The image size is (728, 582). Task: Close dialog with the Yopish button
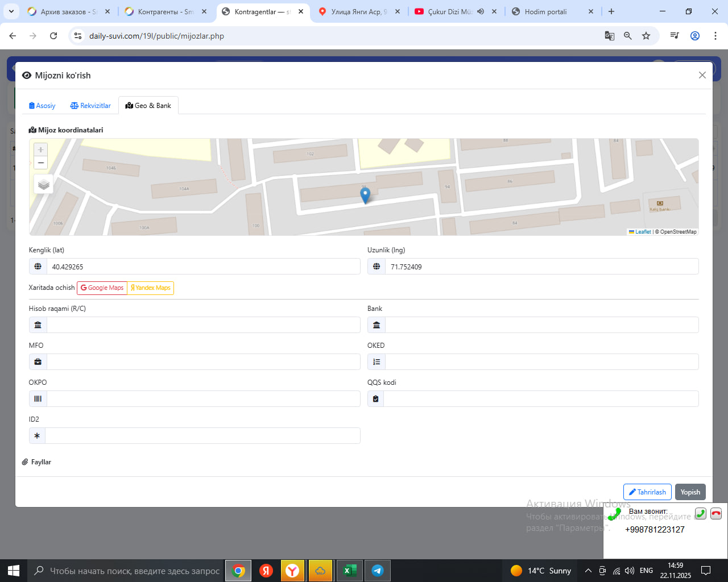pyautogui.click(x=690, y=492)
